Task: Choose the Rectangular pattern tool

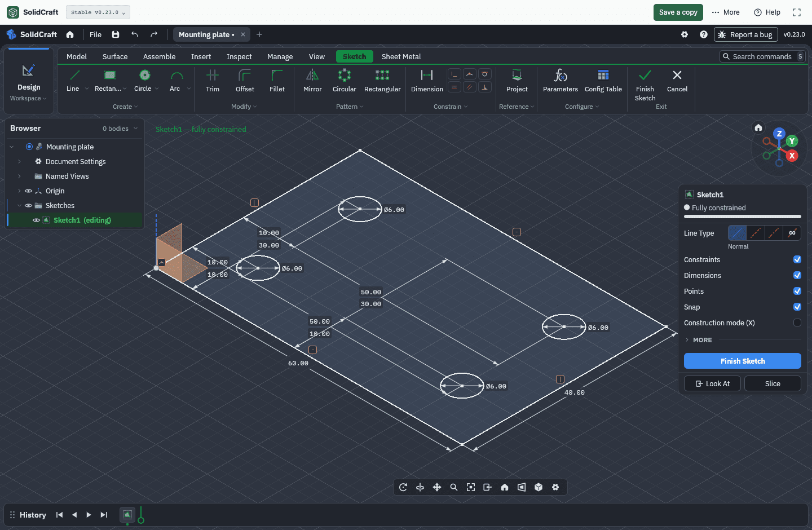Action: coord(382,80)
